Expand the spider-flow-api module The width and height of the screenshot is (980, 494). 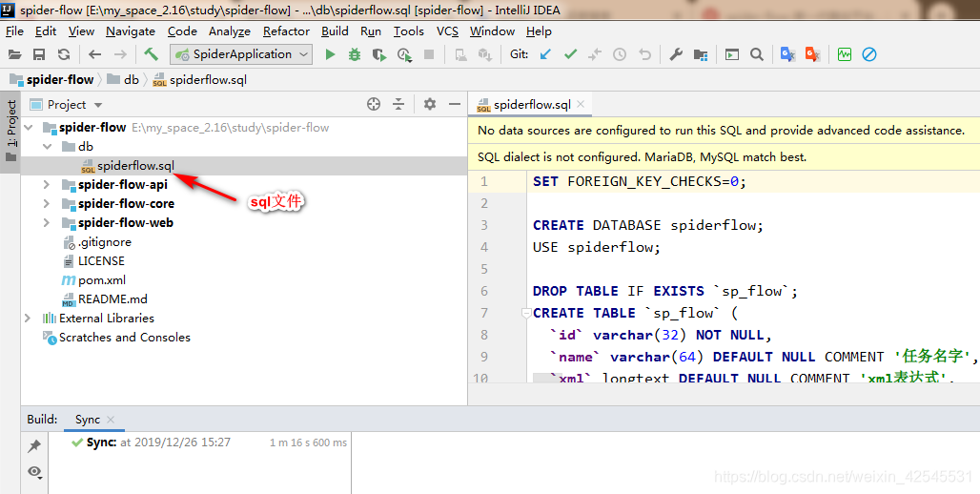coord(46,185)
